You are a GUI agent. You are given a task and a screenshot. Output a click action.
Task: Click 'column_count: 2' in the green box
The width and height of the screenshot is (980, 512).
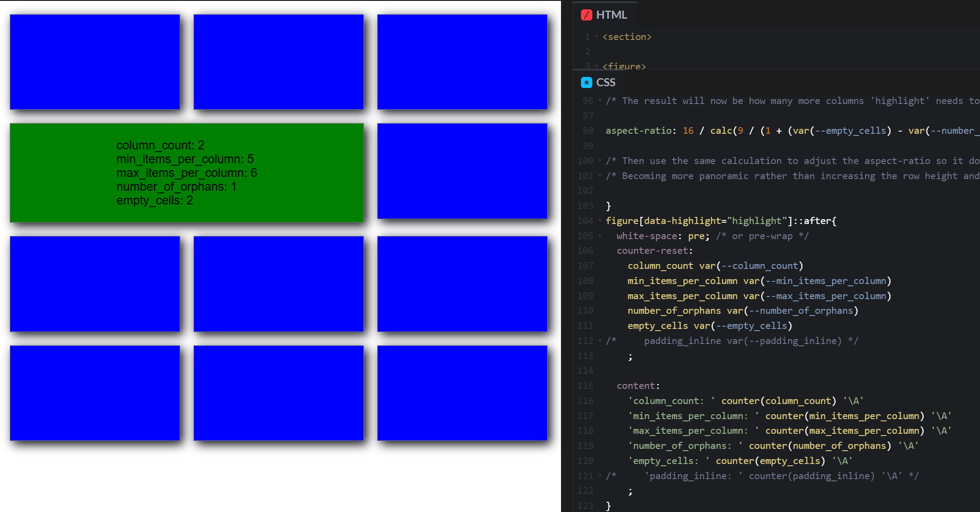[161, 145]
